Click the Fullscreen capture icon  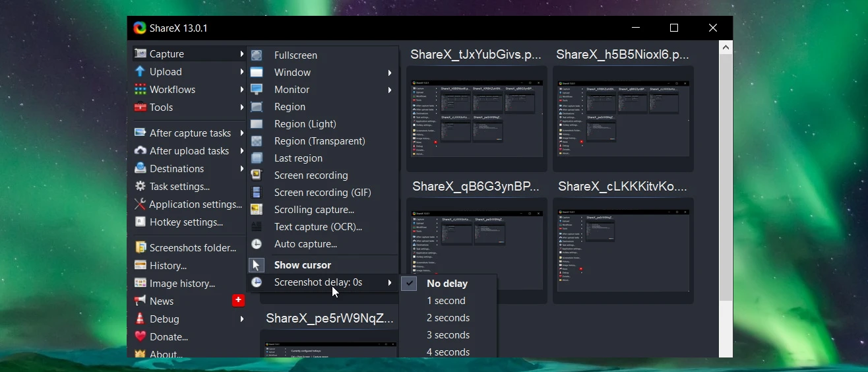click(257, 55)
